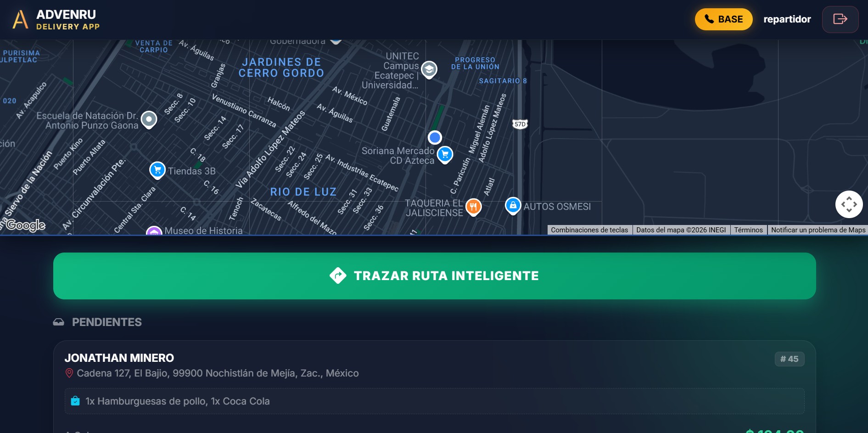Click the repartidor user label
The image size is (868, 433).
click(x=787, y=19)
